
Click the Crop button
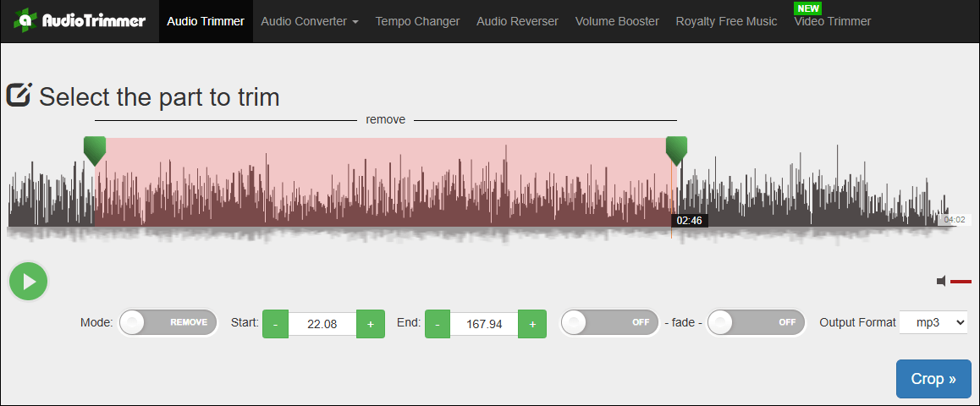click(x=933, y=379)
